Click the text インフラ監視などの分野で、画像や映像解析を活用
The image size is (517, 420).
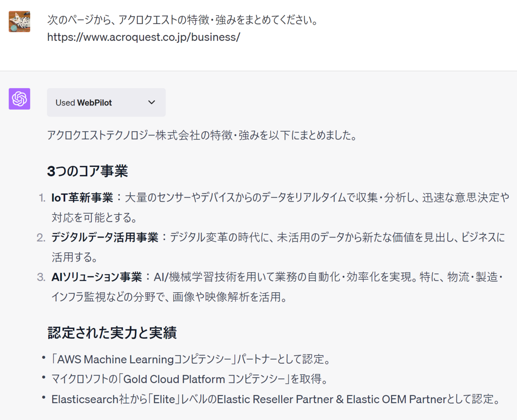coord(169,297)
